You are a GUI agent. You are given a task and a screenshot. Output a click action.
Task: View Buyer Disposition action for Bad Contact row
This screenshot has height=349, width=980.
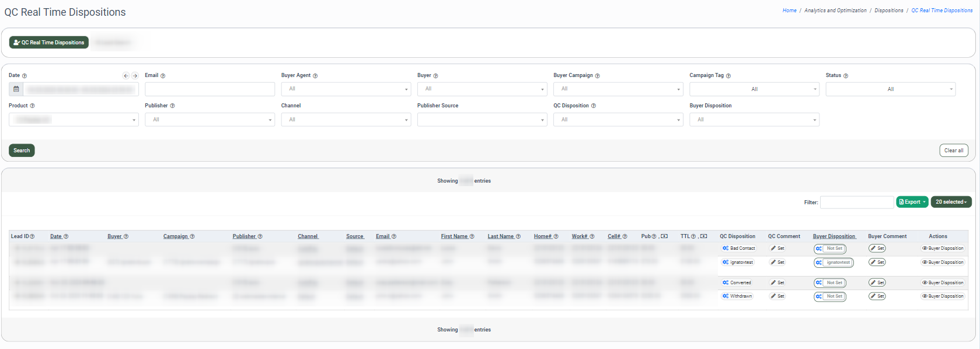[x=943, y=249]
